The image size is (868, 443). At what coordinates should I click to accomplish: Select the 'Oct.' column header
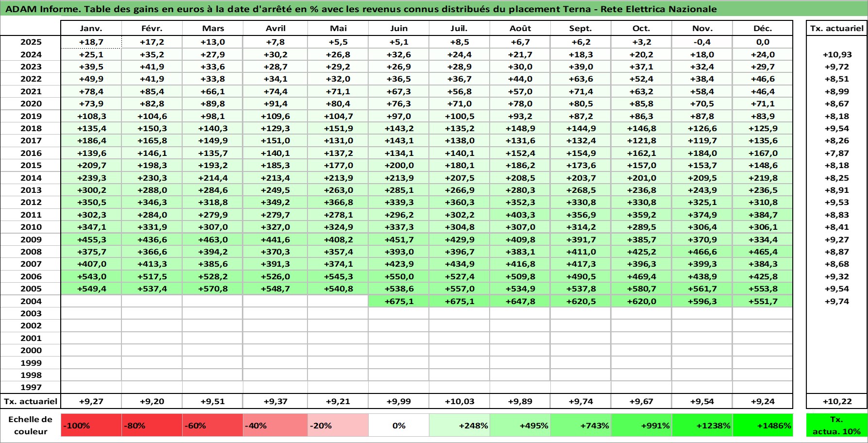(x=642, y=28)
